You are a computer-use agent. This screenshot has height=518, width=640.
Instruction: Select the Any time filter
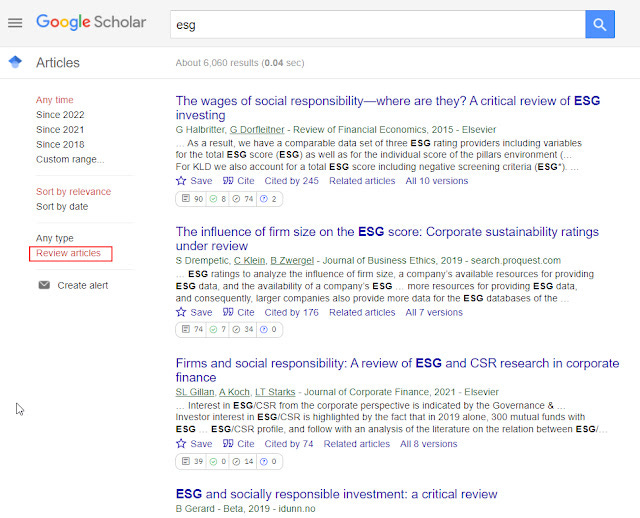[x=55, y=100]
